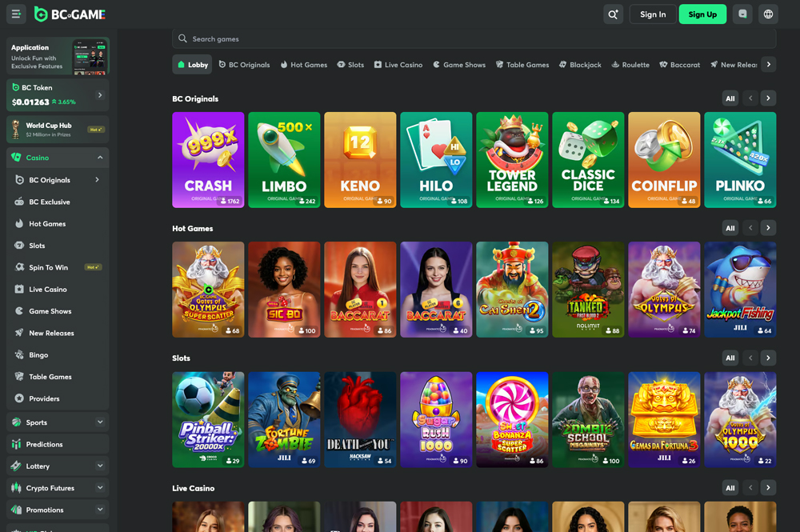Open the Coinflip game thumbnail
Image resolution: width=800 pixels, height=532 pixels.
664,160
